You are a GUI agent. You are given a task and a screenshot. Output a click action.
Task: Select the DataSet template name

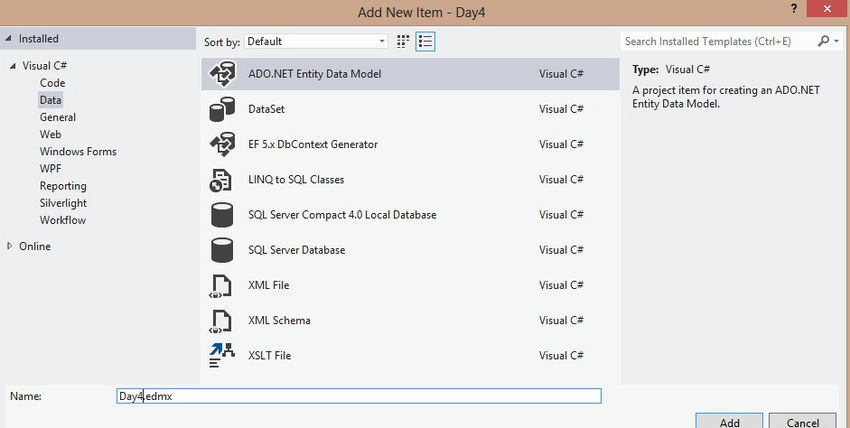[266, 109]
